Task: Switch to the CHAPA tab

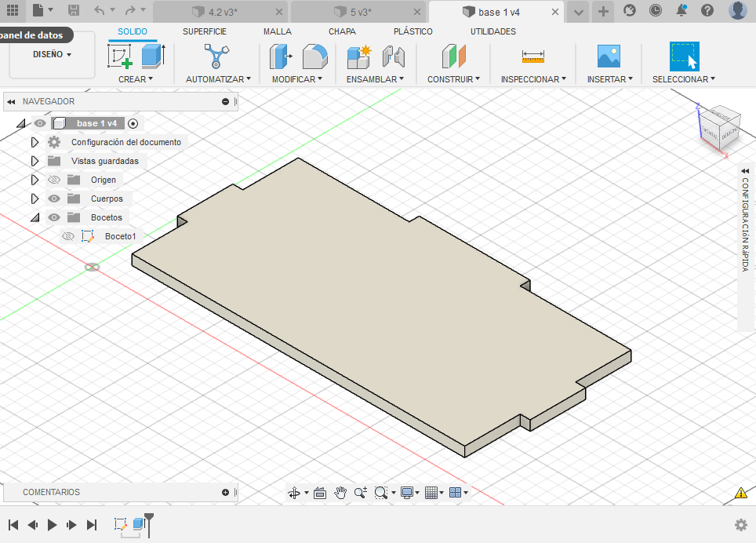Action: pyautogui.click(x=343, y=31)
